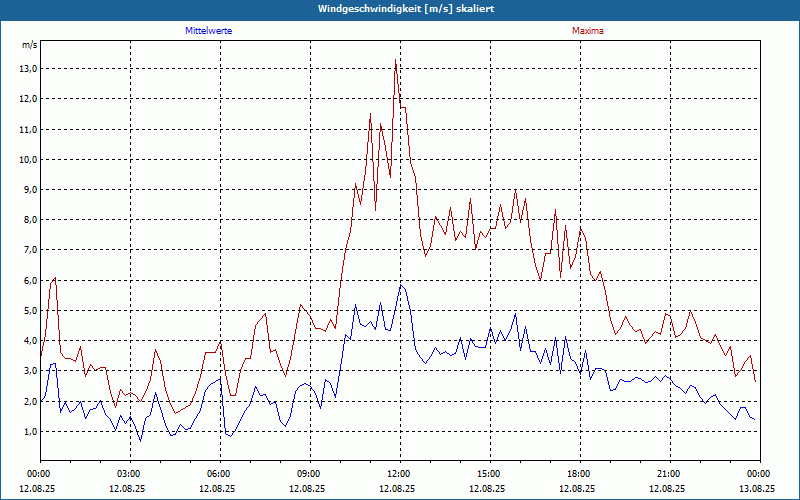Click the 5,0 y-axis value

(x=30, y=311)
